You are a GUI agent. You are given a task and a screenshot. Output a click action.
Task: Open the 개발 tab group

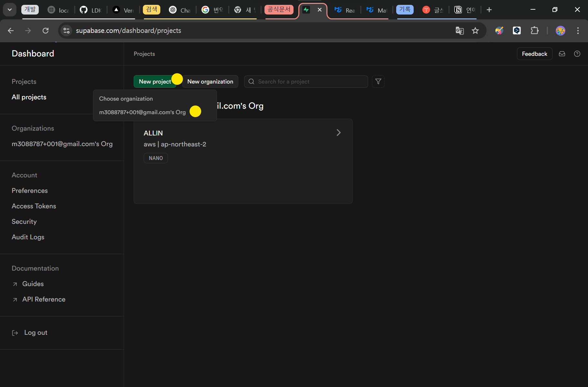pyautogui.click(x=30, y=9)
